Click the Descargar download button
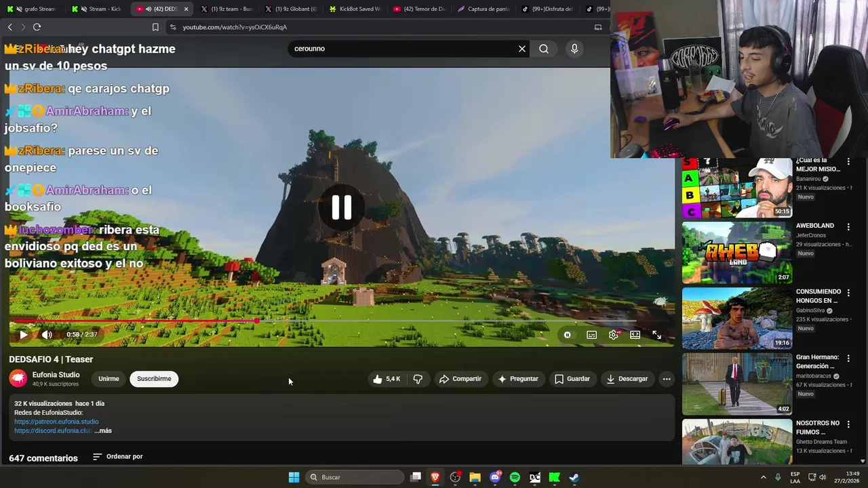 click(627, 379)
